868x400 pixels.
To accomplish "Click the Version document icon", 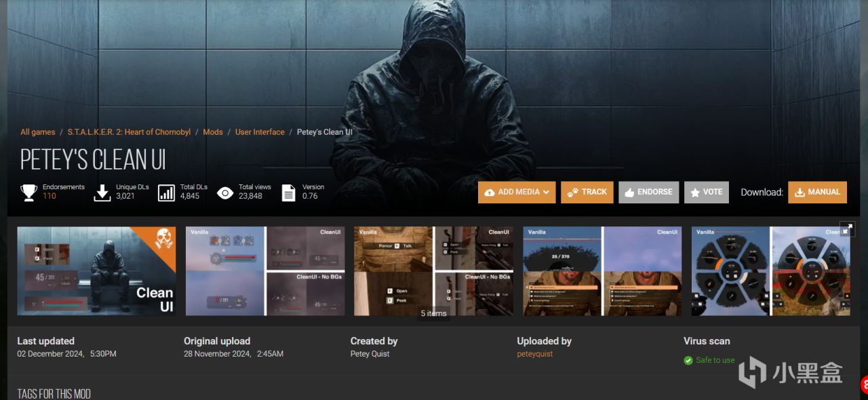I will (288, 193).
